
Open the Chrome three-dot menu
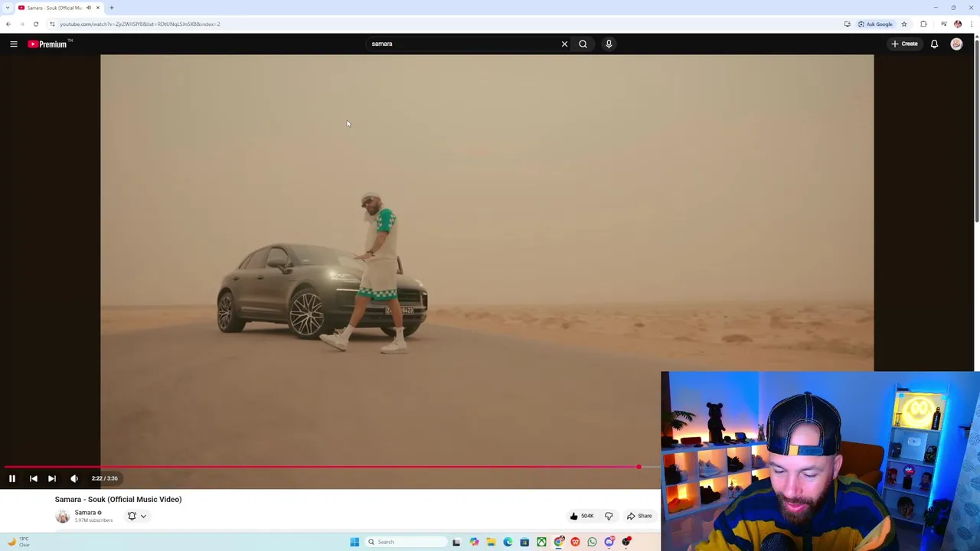972,24
